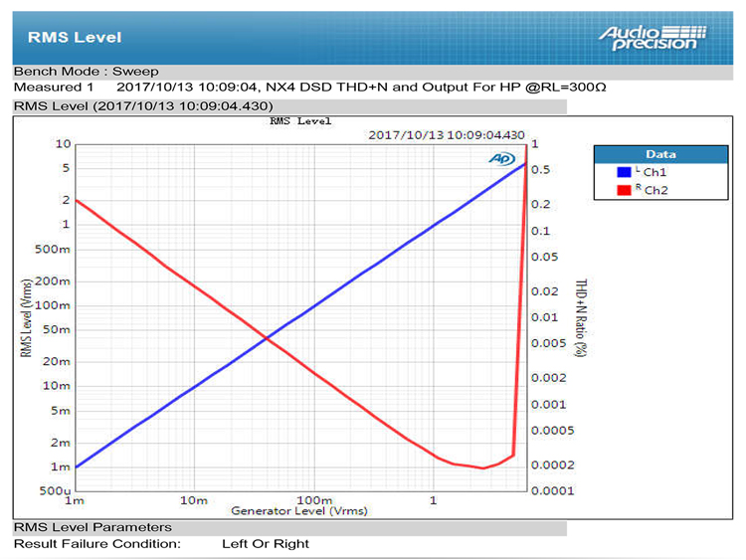Select the blue Ch1 legend color swatch
Viewport: 746px width, 560px height.
pos(624,172)
